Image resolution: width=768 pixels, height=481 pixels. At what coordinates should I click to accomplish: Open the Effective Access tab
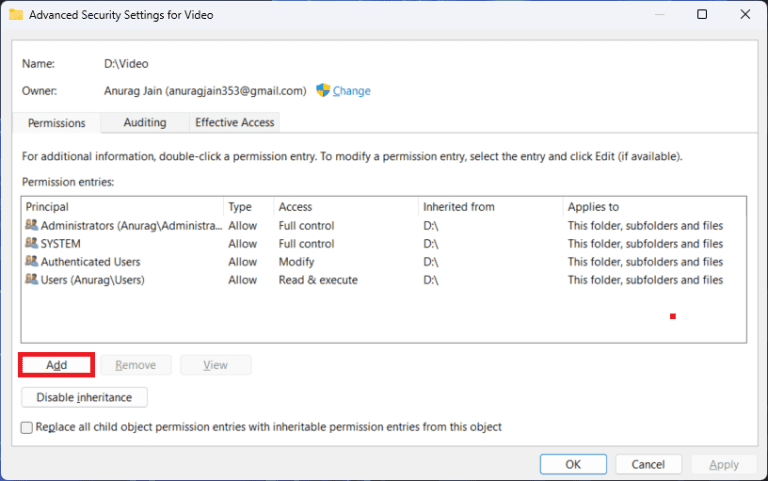pyautogui.click(x=235, y=122)
